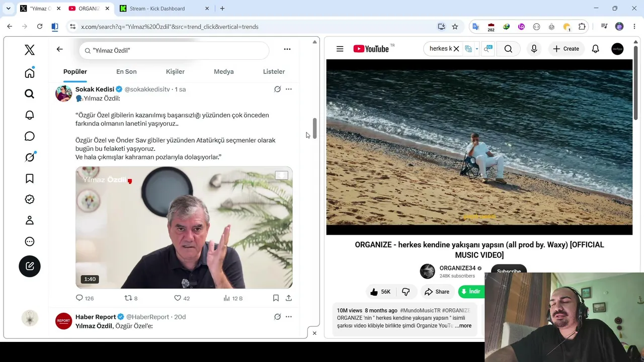Switch to the Kişiler tab

[x=175, y=71]
